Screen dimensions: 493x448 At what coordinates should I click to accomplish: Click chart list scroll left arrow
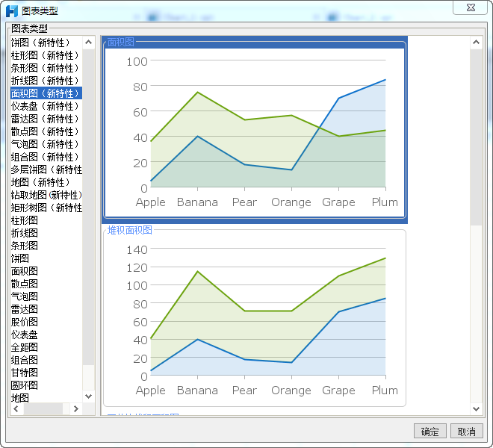(x=16, y=408)
